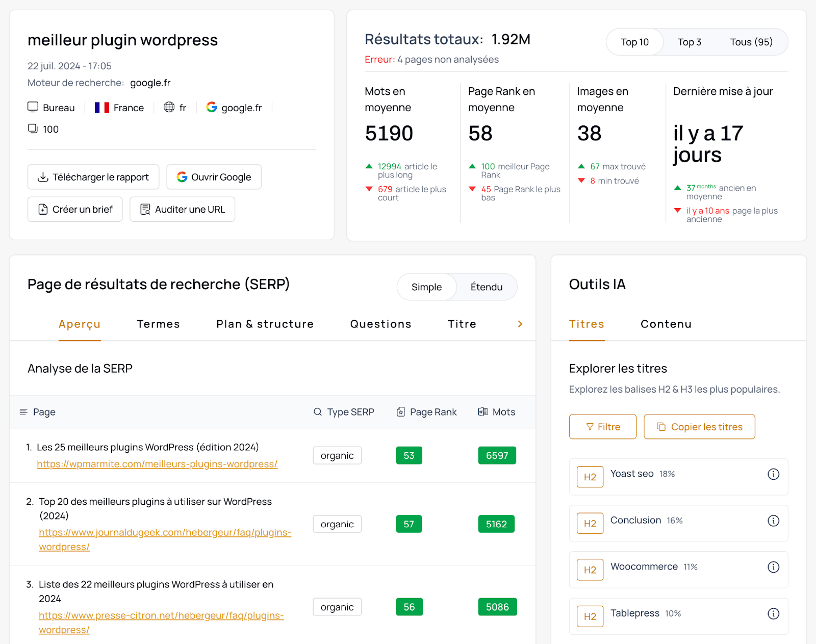Open the Contenu tab in Outils IA
Image resolution: width=816 pixels, height=644 pixels.
(x=666, y=324)
